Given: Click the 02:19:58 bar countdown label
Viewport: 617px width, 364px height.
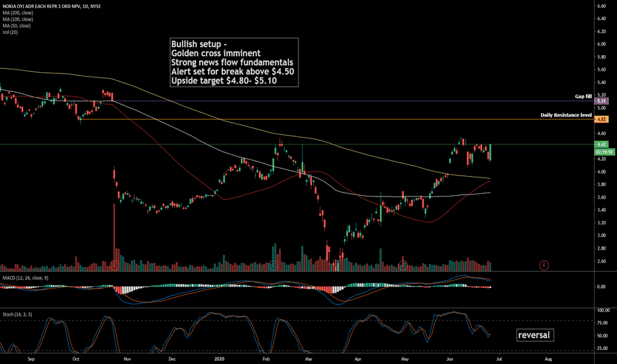Looking at the screenshot, I should (x=604, y=152).
